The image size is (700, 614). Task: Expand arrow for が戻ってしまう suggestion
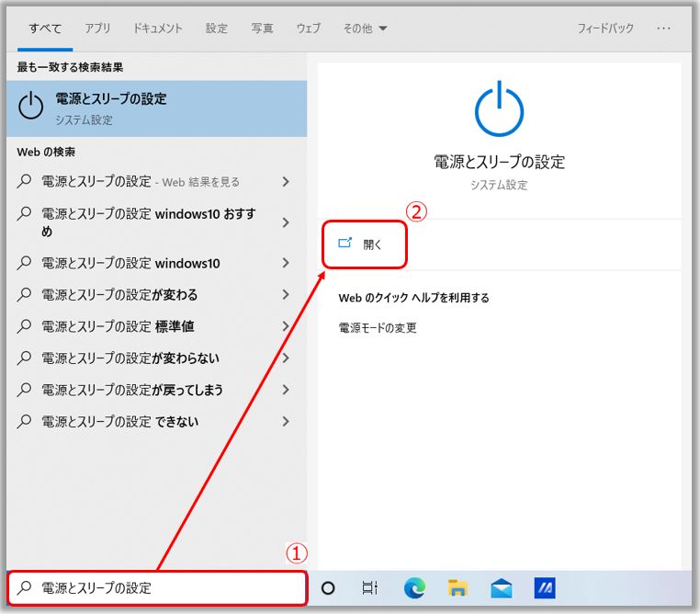(x=286, y=390)
